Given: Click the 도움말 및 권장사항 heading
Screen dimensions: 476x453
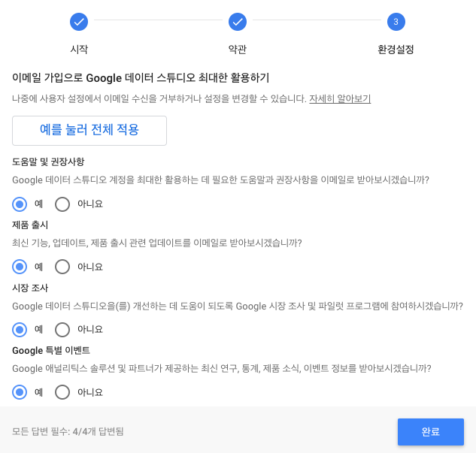Looking at the screenshot, I should click(48, 162).
